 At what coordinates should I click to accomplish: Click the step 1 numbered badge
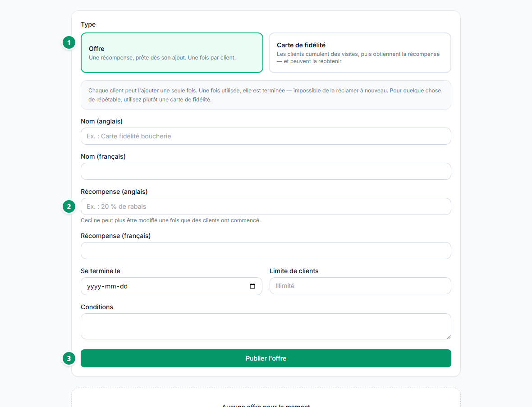pyautogui.click(x=69, y=43)
